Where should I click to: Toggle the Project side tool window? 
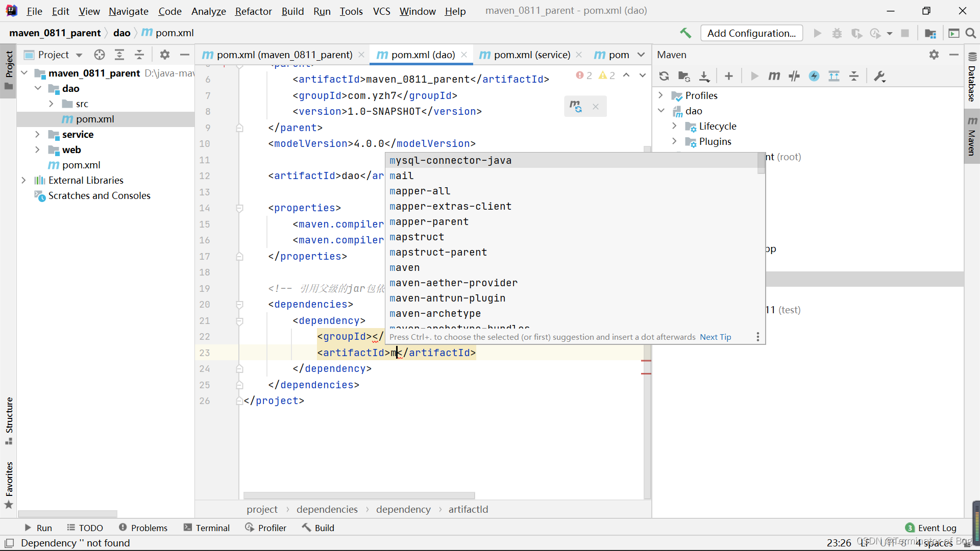click(9, 70)
